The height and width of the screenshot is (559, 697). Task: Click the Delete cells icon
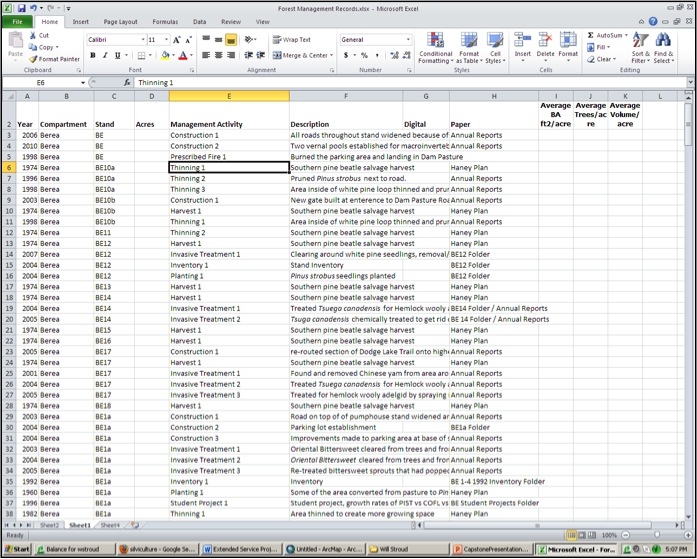pyautogui.click(x=545, y=40)
